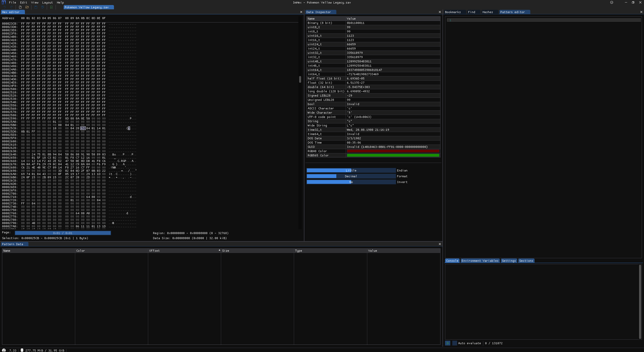
Task: Click the open file folder icon
Action: [x=27, y=7]
